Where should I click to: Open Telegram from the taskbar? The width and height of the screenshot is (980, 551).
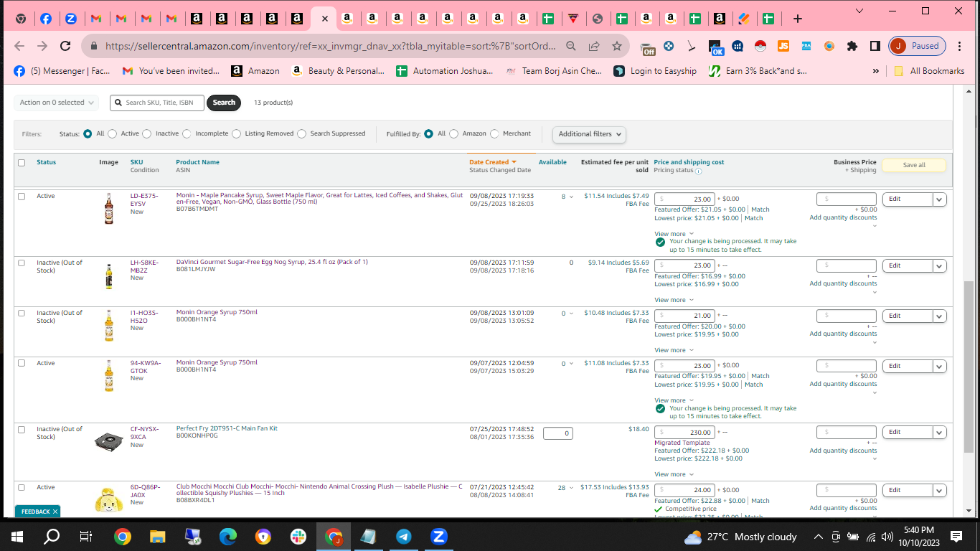[404, 536]
